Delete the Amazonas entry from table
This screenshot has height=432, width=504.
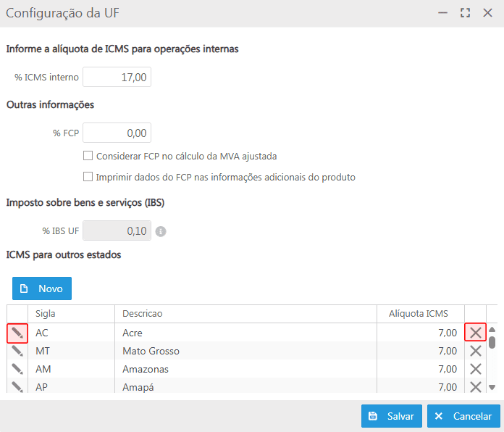[475, 369]
